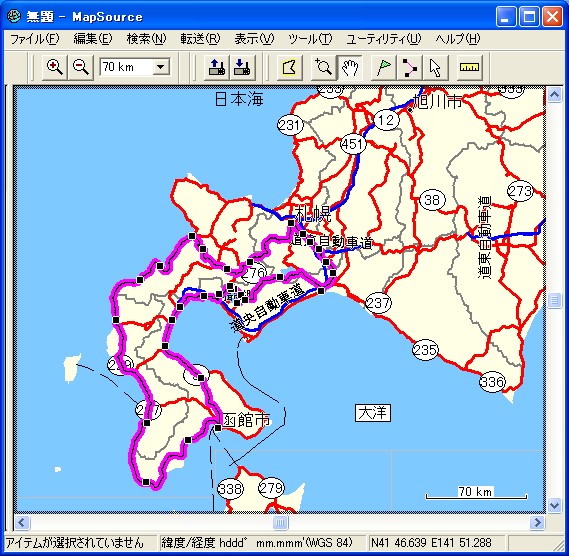The image size is (569, 556).
Task: Select the distance ruler tool
Action: (469, 68)
